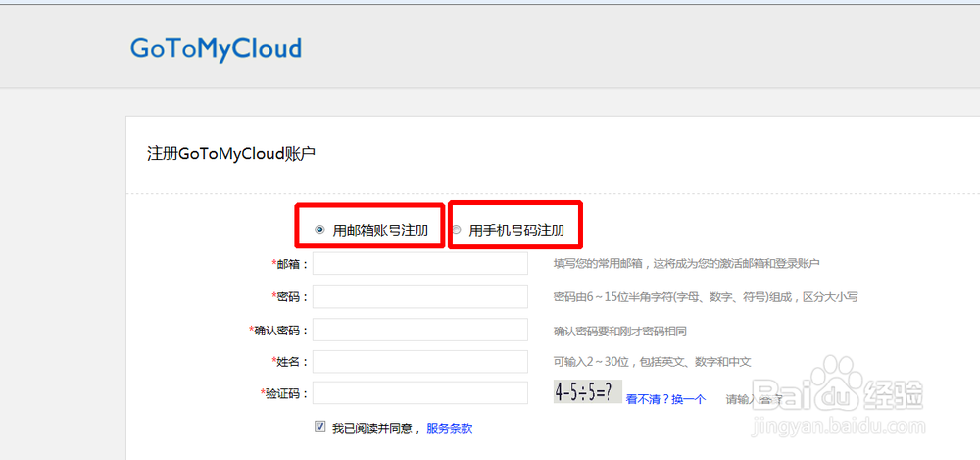The width and height of the screenshot is (980, 460).
Task: Select the 用手机号码注册 radio button
Action: (457, 230)
